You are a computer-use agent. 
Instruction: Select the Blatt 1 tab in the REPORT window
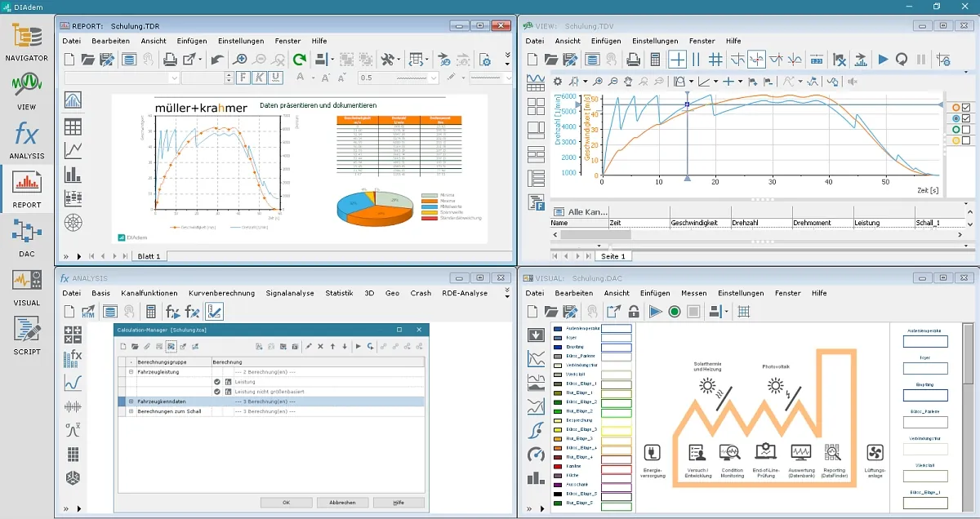[149, 255]
